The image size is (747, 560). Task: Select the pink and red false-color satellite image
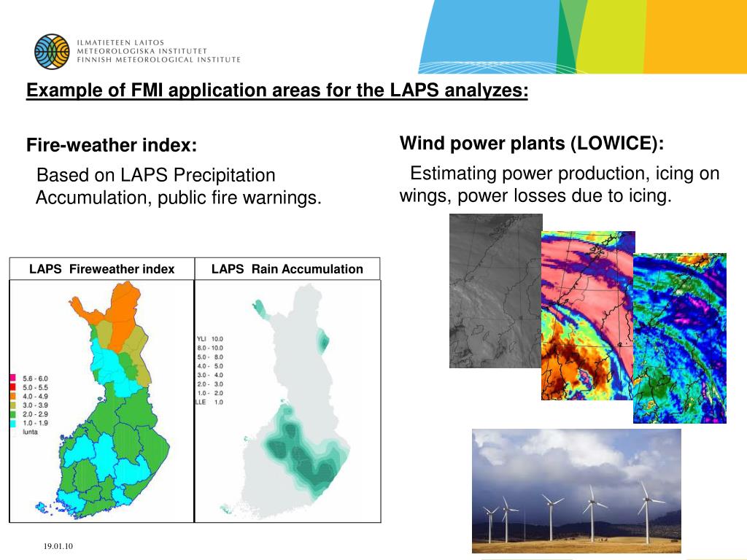(x=588, y=316)
